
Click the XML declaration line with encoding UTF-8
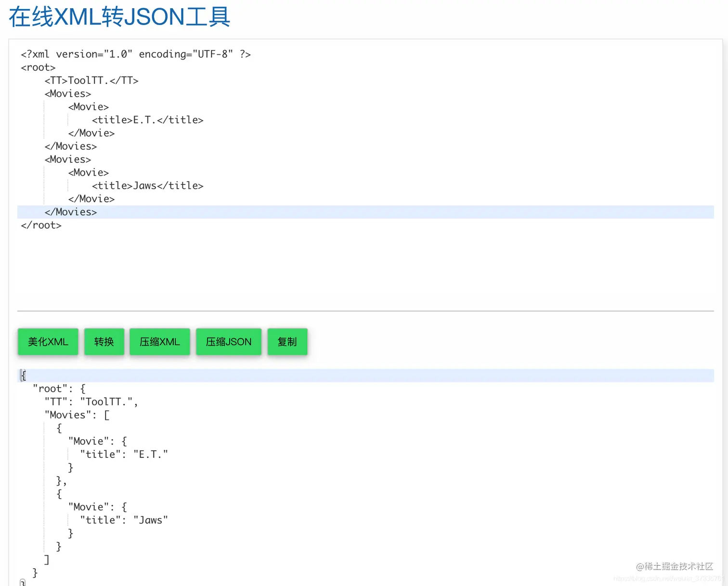pos(136,54)
